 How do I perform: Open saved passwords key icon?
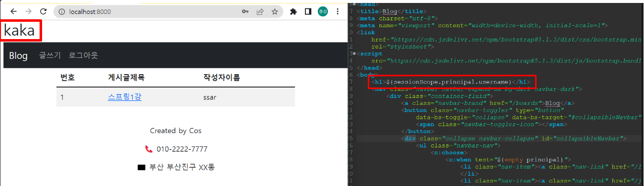pyautogui.click(x=245, y=11)
